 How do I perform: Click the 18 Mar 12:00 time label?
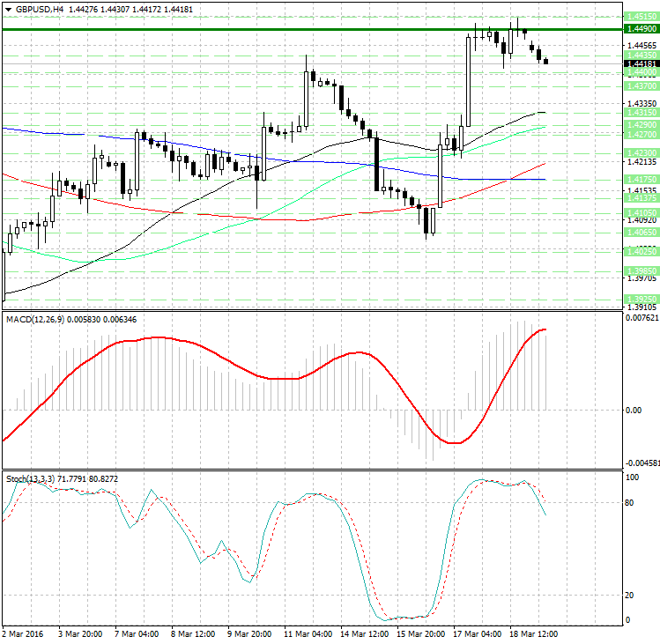(x=534, y=634)
